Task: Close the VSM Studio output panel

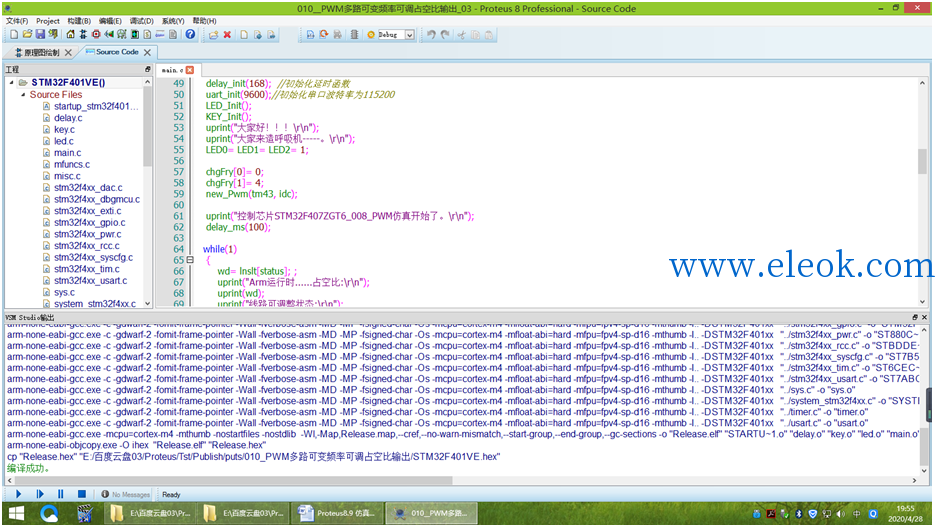Action: click(924, 317)
